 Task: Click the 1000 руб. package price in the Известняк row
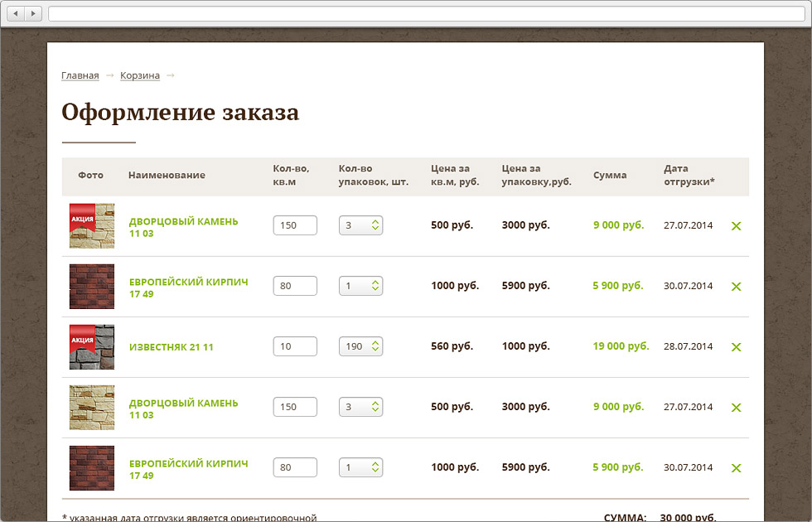(525, 346)
